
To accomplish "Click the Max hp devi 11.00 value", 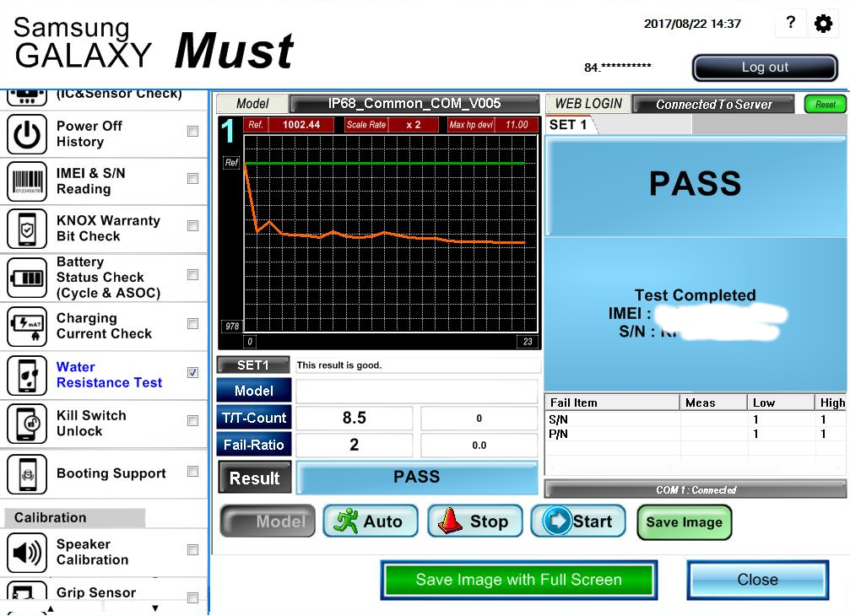I will (x=517, y=125).
